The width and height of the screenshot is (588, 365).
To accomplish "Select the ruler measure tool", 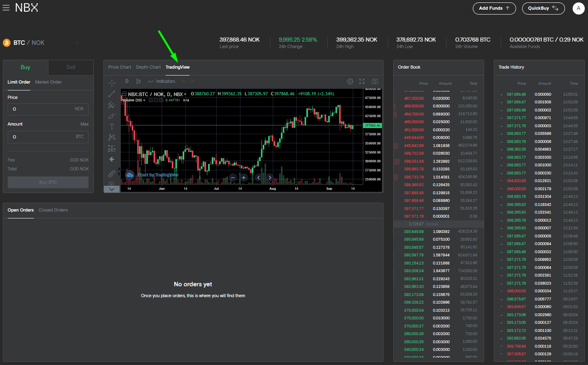I will [x=112, y=174].
